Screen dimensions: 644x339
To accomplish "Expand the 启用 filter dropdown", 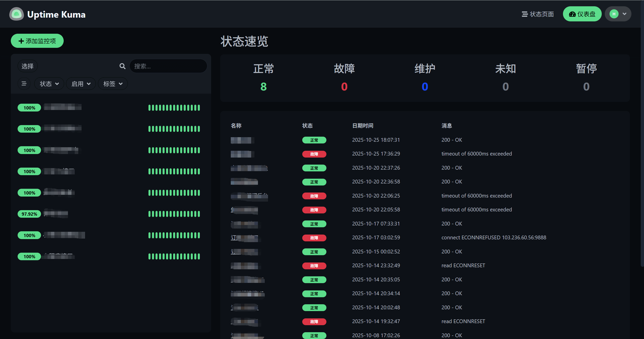I will coord(81,84).
